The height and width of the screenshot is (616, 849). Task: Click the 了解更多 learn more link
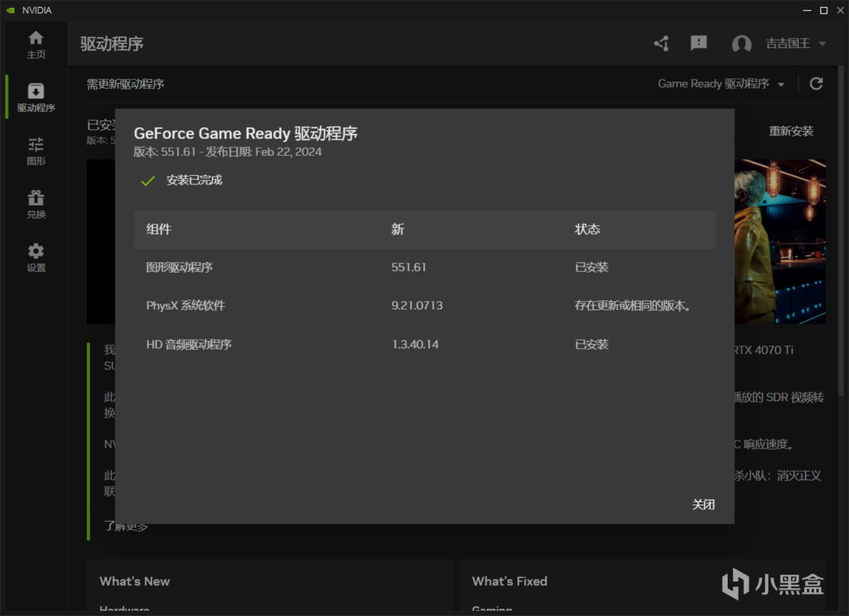click(126, 526)
